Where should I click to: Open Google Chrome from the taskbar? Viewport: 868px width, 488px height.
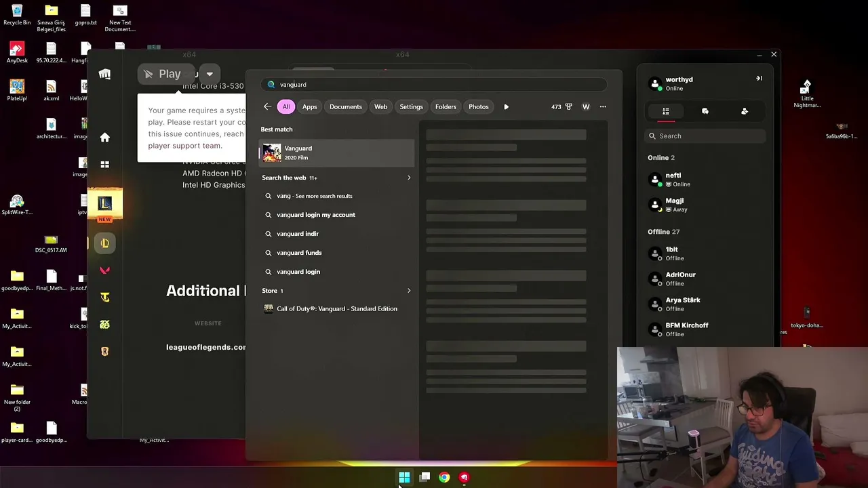444,477
